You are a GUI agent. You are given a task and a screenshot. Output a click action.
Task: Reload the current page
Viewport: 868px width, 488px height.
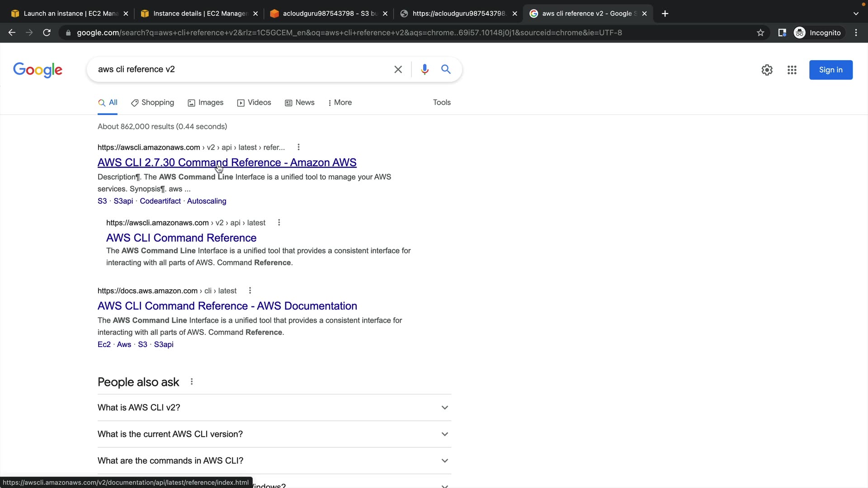[47, 33]
